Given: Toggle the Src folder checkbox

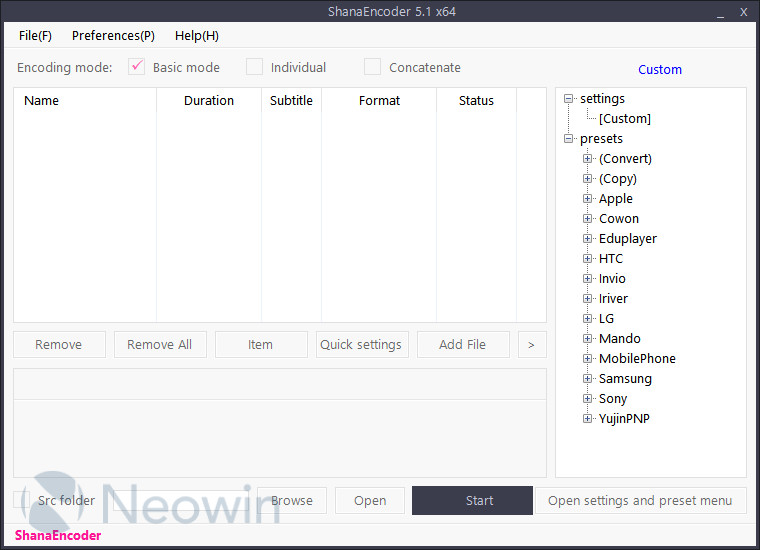Looking at the screenshot, I should pyautogui.click(x=21, y=500).
